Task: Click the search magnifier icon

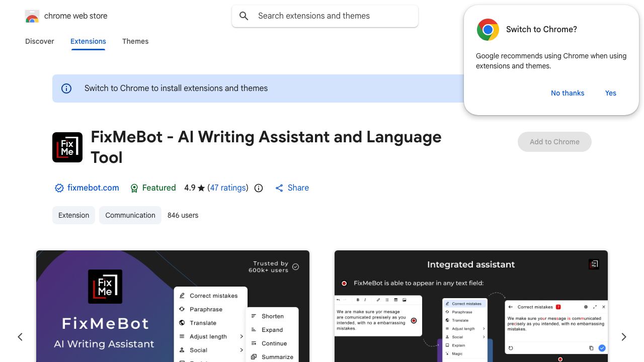Action: (244, 16)
